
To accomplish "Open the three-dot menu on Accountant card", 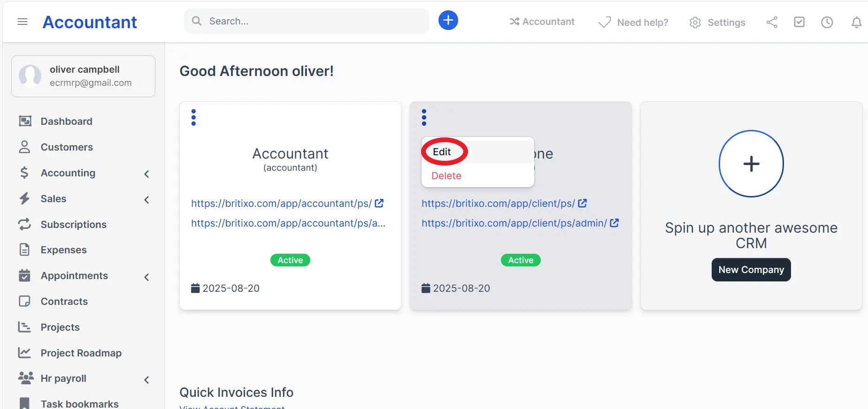I will click(x=193, y=117).
